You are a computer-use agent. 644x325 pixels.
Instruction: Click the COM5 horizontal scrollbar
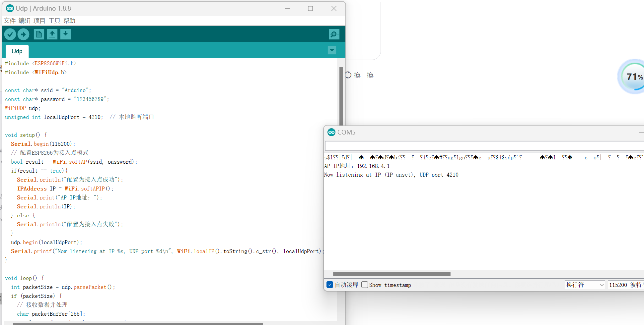[392, 274]
